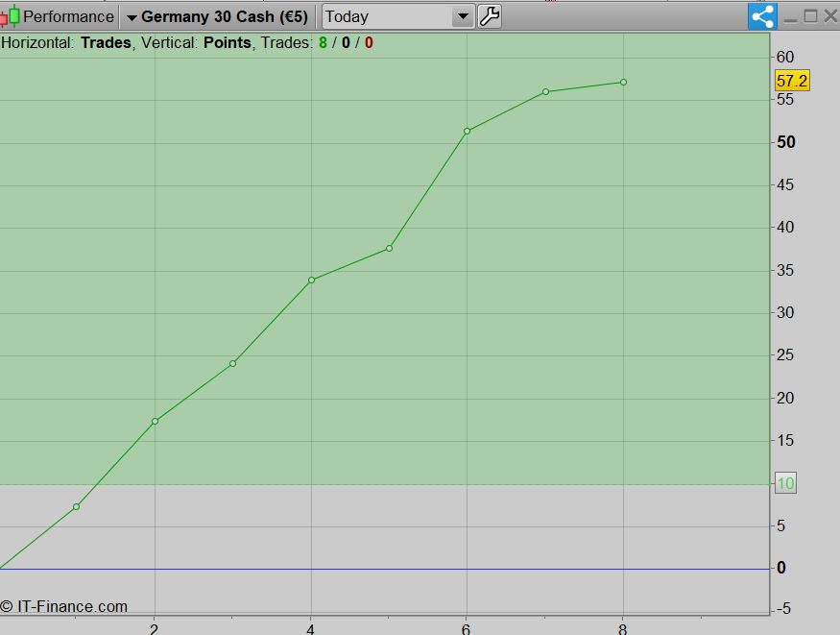Click the Performance title label
Image resolution: width=840 pixels, height=635 pixels.
(68, 16)
